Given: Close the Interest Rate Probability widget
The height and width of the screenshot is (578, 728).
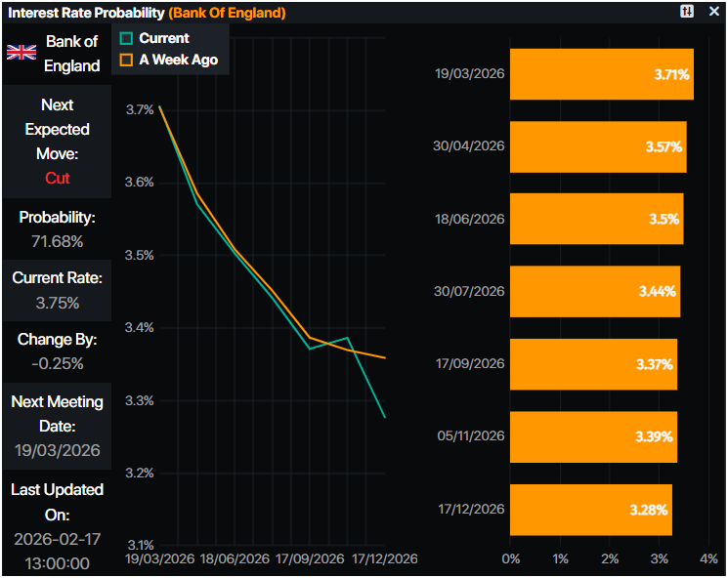Looking at the screenshot, I should [712, 12].
